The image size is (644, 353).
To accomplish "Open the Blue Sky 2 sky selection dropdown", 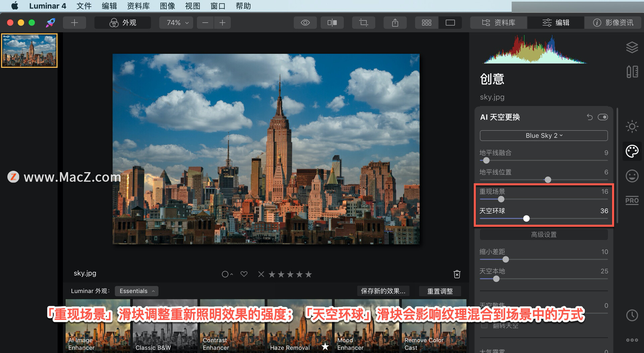I will pyautogui.click(x=544, y=136).
